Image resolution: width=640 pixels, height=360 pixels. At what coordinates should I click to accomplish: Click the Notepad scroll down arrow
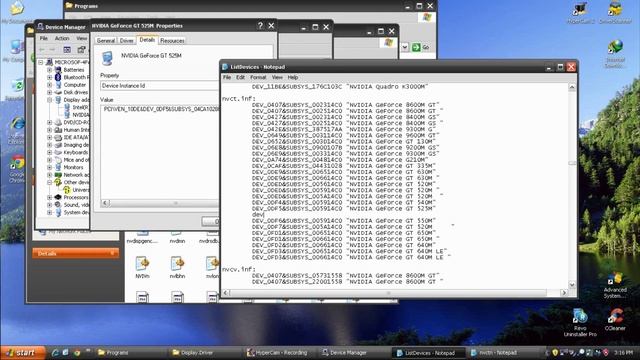tap(572, 285)
